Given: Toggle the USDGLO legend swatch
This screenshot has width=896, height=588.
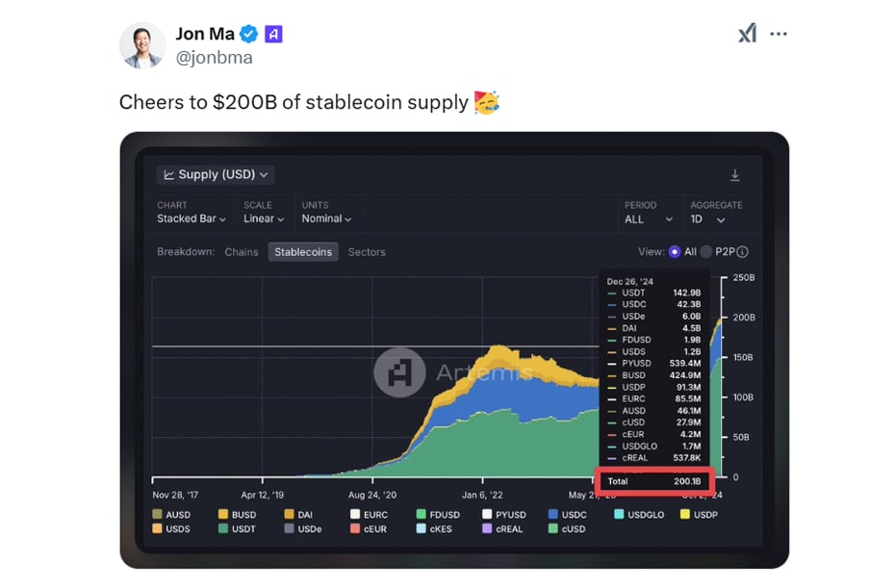Looking at the screenshot, I should click(619, 514).
